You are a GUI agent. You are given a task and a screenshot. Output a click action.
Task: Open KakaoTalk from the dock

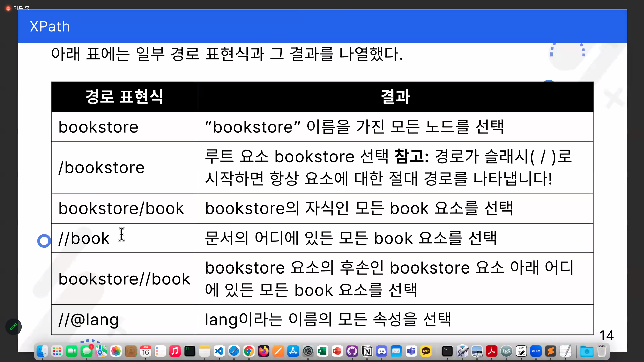pos(426,351)
